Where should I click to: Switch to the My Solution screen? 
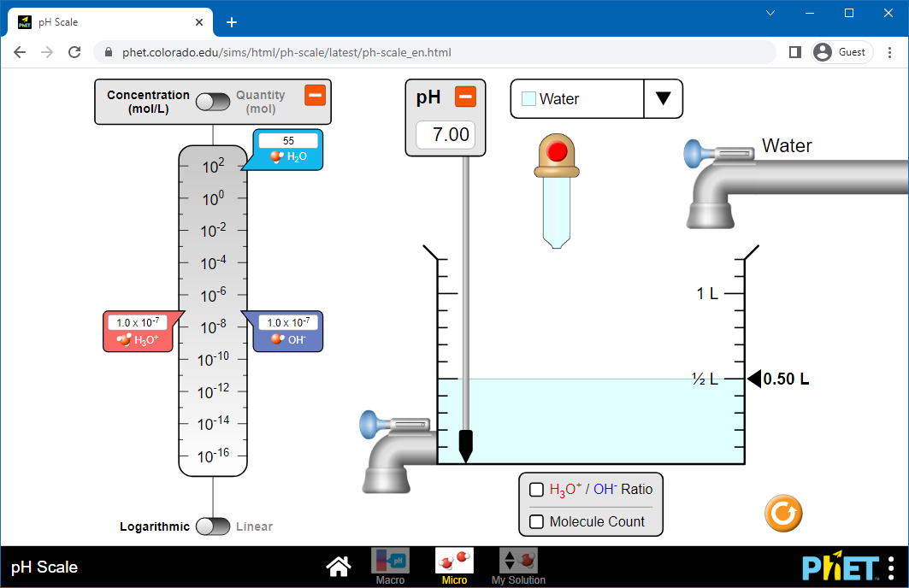pos(518,567)
